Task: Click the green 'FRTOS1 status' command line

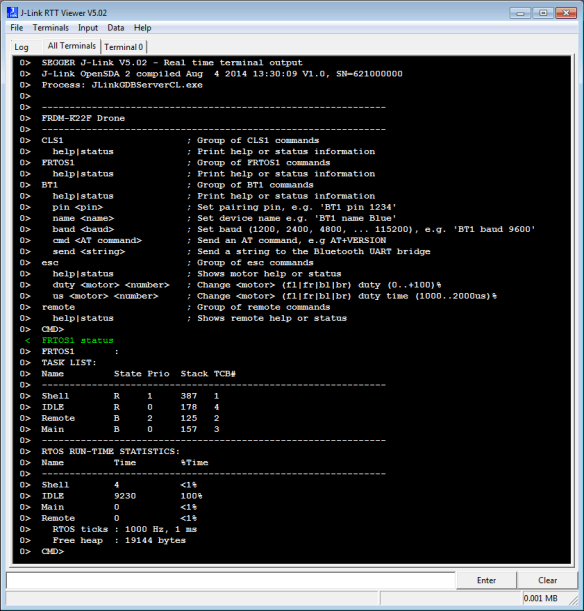Action: [x=78, y=341]
